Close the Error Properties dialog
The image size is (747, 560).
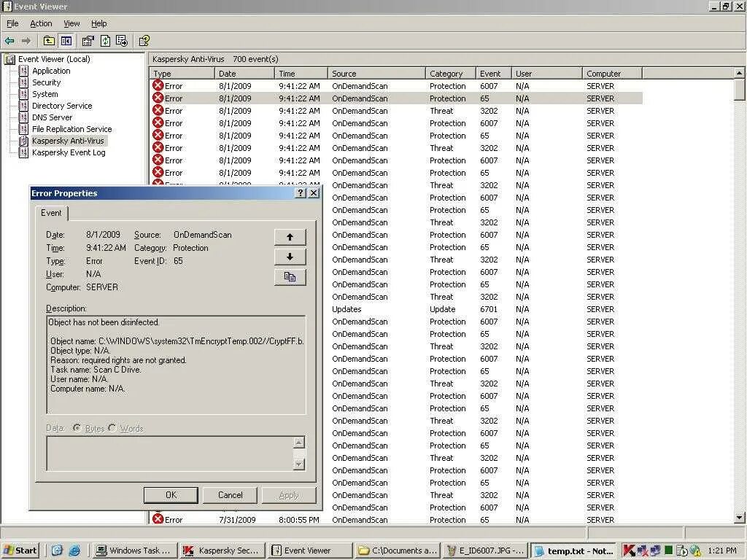pyautogui.click(x=314, y=192)
